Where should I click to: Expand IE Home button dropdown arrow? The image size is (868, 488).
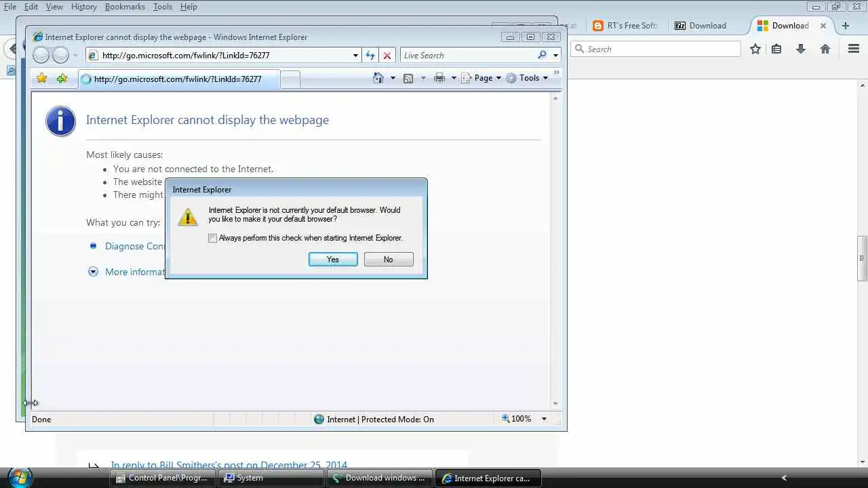(x=393, y=78)
